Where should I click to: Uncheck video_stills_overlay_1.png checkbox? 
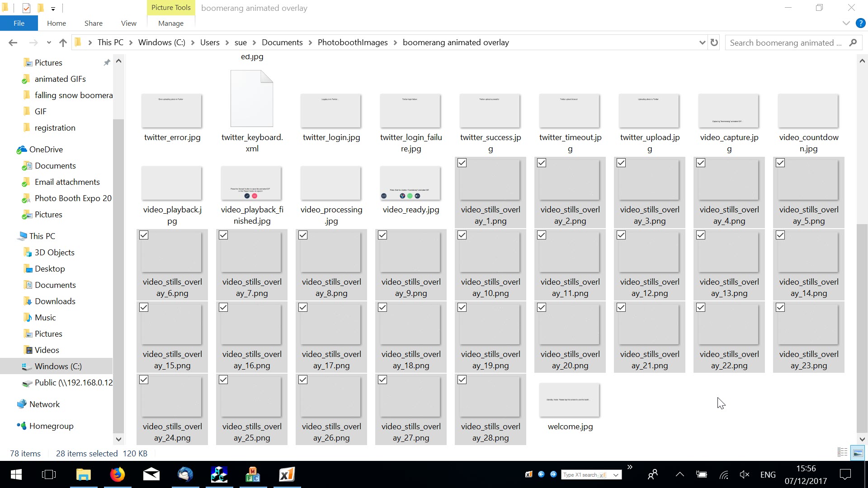[462, 163]
